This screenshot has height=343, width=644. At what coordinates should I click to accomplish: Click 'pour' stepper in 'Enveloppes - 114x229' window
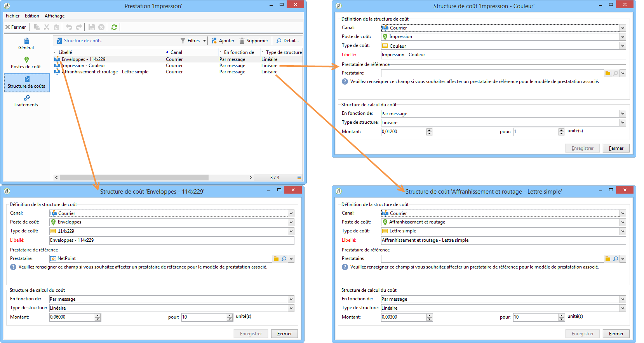[230, 317]
